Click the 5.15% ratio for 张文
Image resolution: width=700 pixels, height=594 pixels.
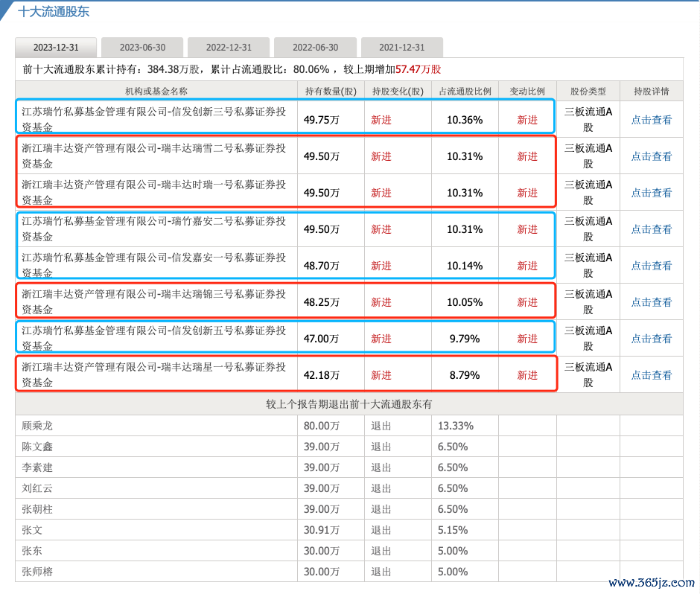coord(453,530)
